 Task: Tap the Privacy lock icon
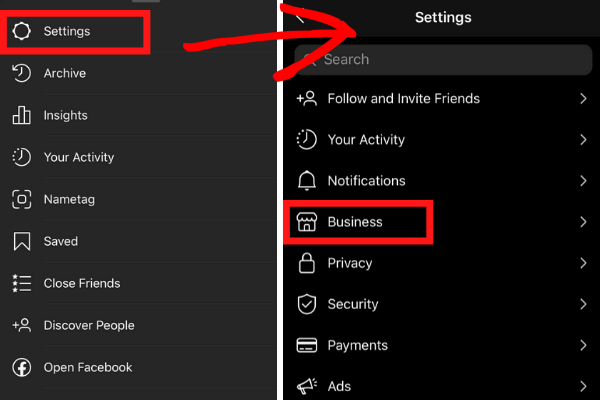click(x=307, y=263)
